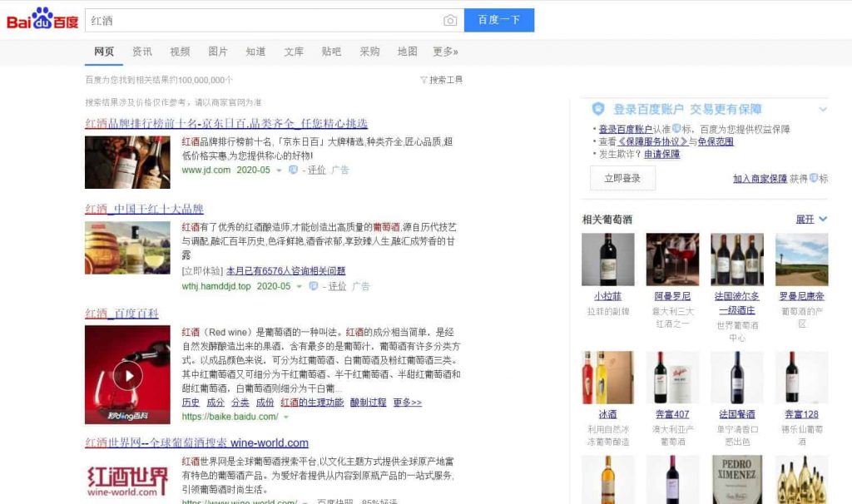Open the 法国波尔多一级酒庄 thumbnail
Viewport: 852px width, 504px height.
(x=737, y=259)
